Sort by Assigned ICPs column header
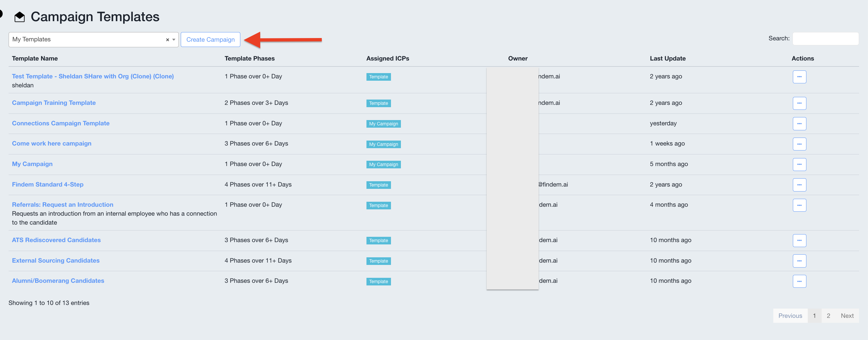868x340 pixels. click(388, 59)
